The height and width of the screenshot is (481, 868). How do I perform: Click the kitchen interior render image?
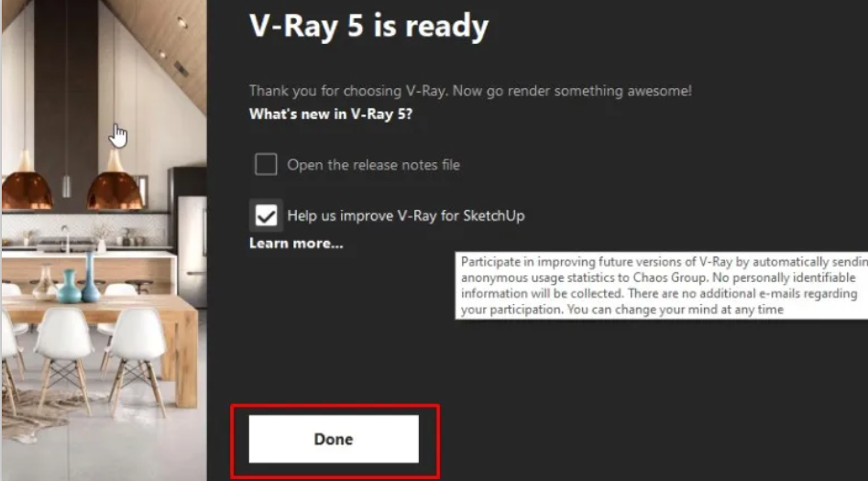click(104, 240)
